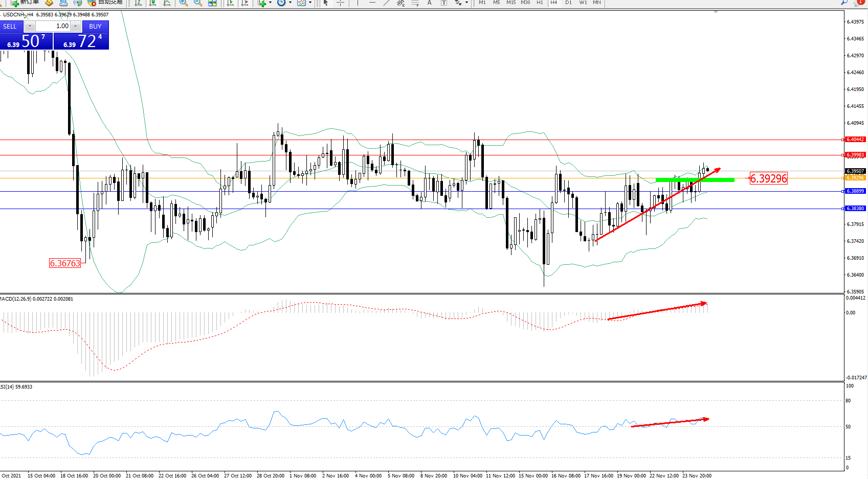The width and height of the screenshot is (868, 479).
Task: Switch chart to candlestick view
Action: pyautogui.click(x=152, y=3)
